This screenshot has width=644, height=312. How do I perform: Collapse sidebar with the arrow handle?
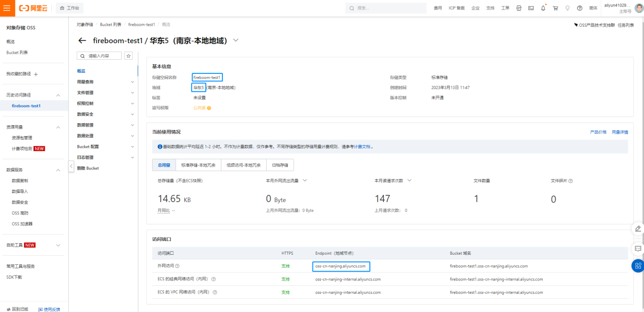[x=71, y=166]
